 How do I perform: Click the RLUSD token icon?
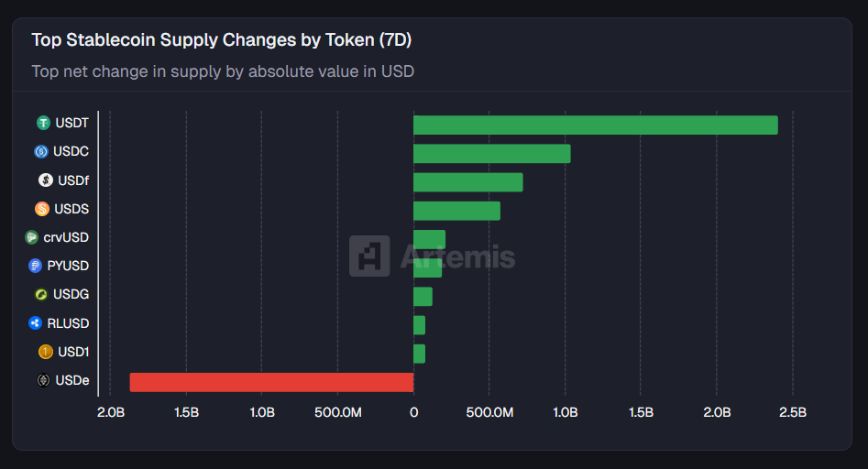click(36, 323)
